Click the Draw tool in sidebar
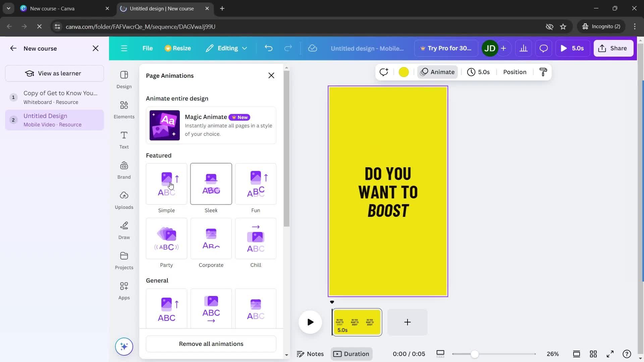644x362 pixels. click(x=124, y=229)
